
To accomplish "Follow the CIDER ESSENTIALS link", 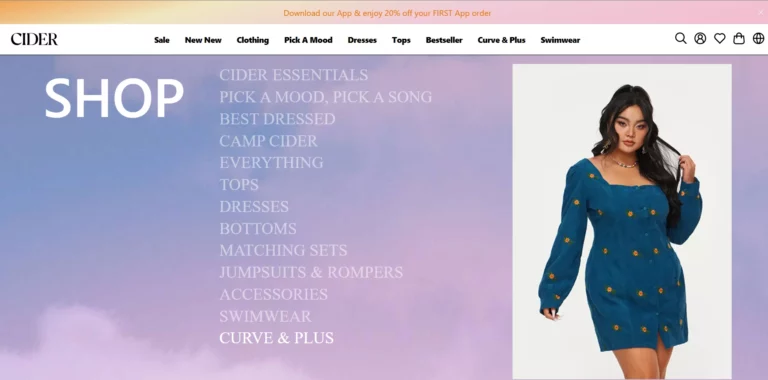I will [293, 75].
